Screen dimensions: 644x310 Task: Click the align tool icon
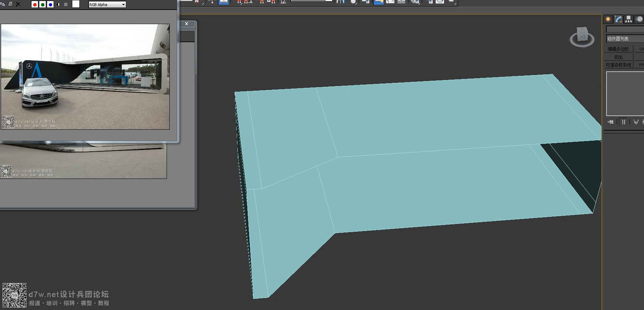pos(354,2)
